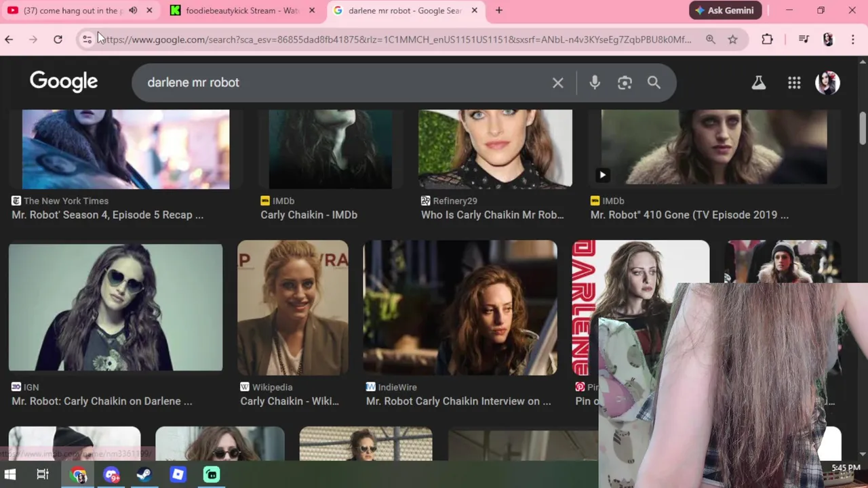Go back to the previous page

pos(9,39)
